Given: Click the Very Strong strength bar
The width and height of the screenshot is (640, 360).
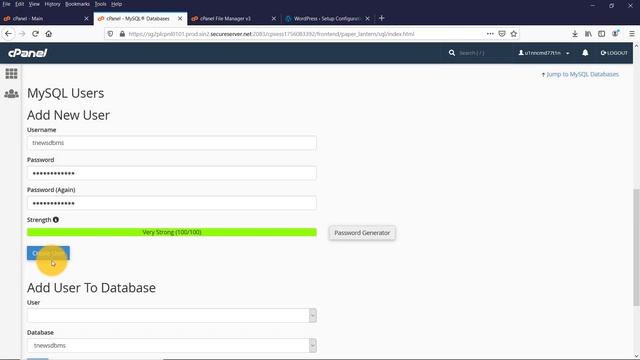Looking at the screenshot, I should coord(172,232).
